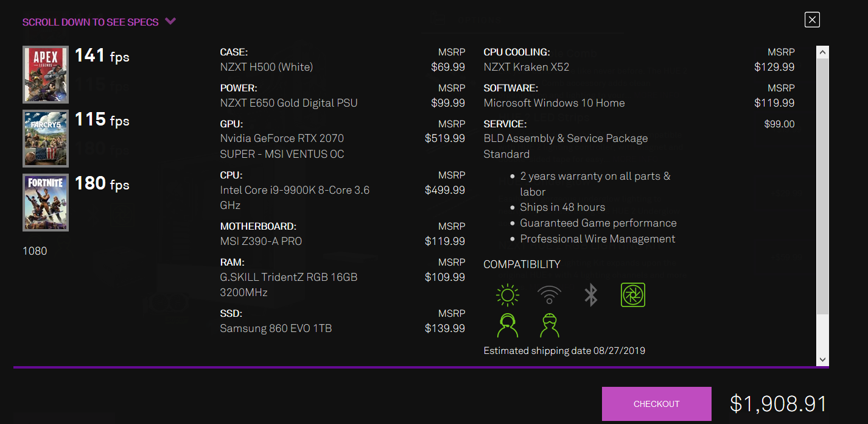Select the NZXT E650 Gold Digital PSU
Image resolution: width=868 pixels, height=424 pixels.
click(x=289, y=103)
